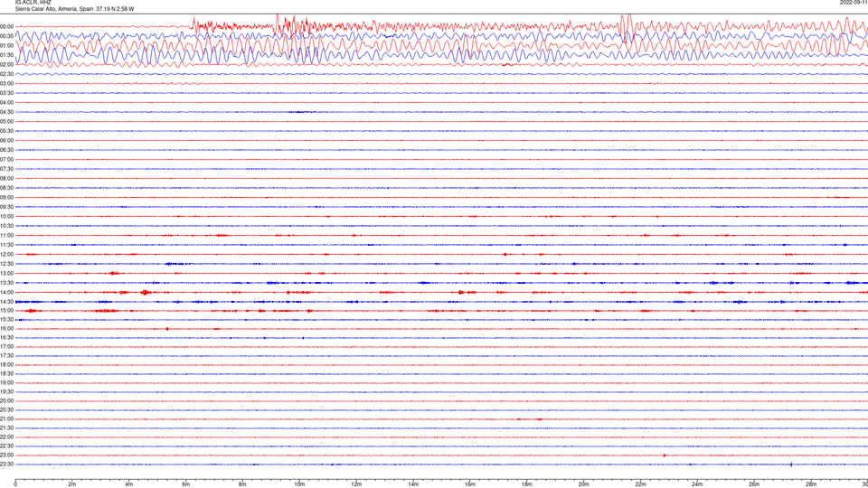Select the 02:30 time row label
Image resolution: width=868 pixels, height=488 pixels.
6,73
